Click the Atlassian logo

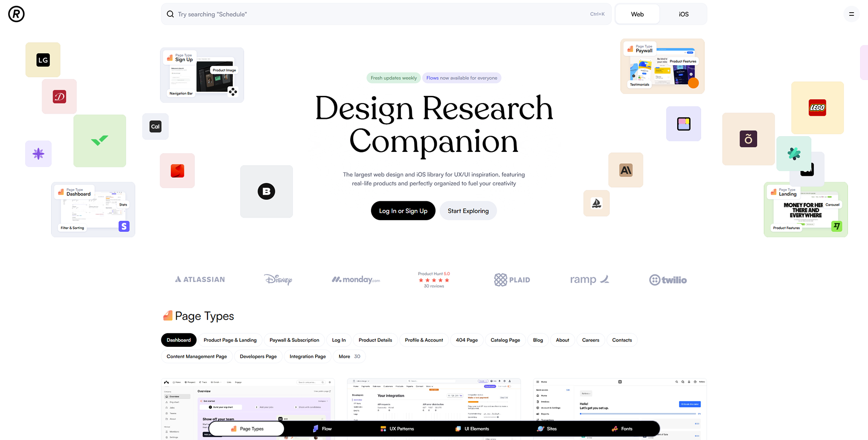point(200,279)
